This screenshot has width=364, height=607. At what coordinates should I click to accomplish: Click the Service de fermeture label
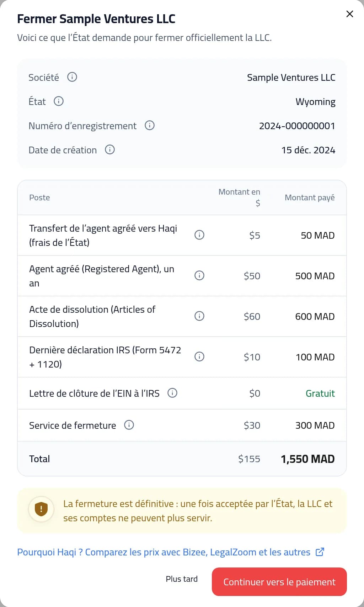pyautogui.click(x=73, y=425)
